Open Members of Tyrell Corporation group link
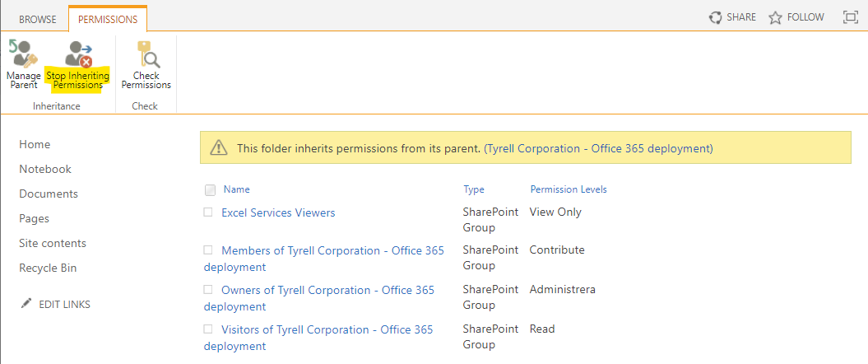 tap(324, 259)
